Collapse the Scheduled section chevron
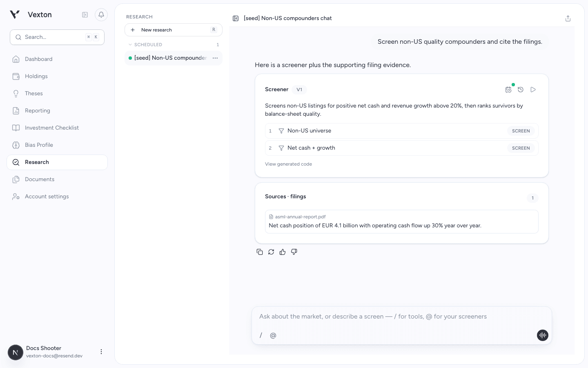This screenshot has width=588, height=368. click(130, 45)
